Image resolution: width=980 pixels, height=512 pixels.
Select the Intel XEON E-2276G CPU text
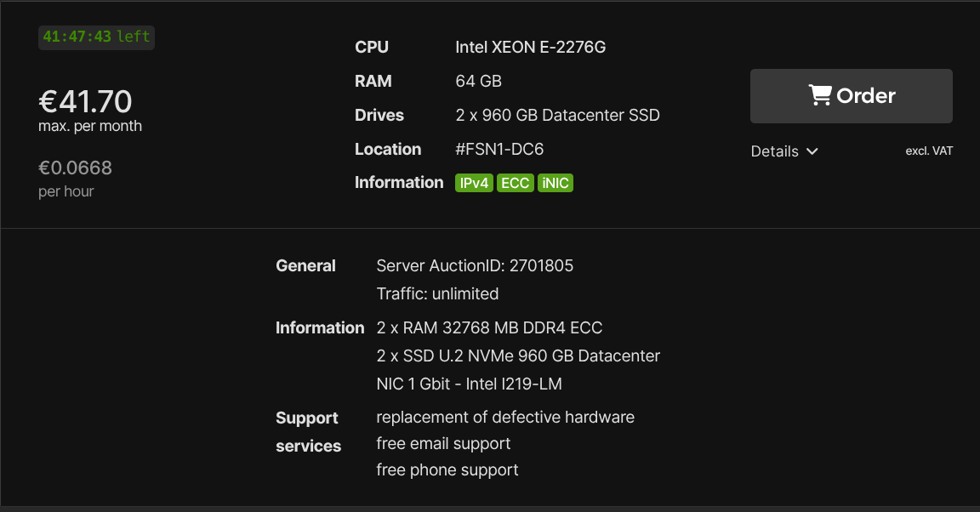click(531, 48)
